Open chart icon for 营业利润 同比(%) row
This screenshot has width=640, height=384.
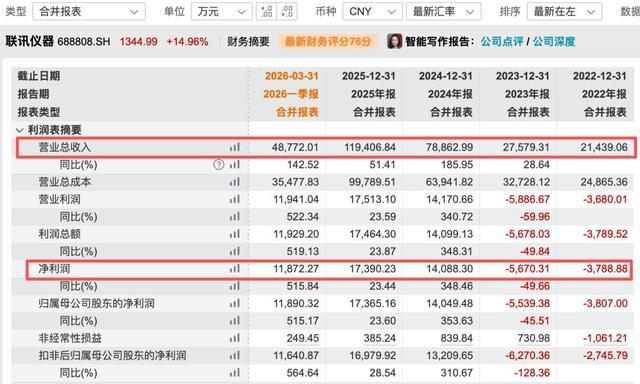pyautogui.click(x=235, y=216)
